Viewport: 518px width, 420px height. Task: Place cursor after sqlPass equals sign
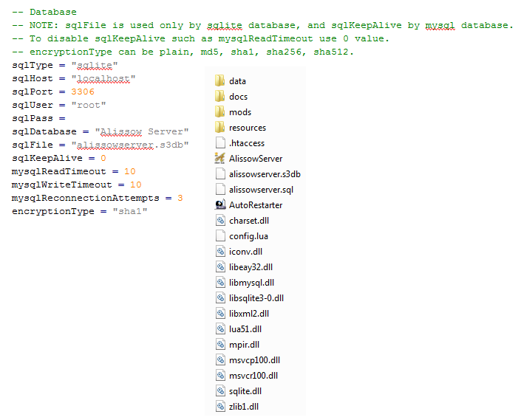coord(67,118)
